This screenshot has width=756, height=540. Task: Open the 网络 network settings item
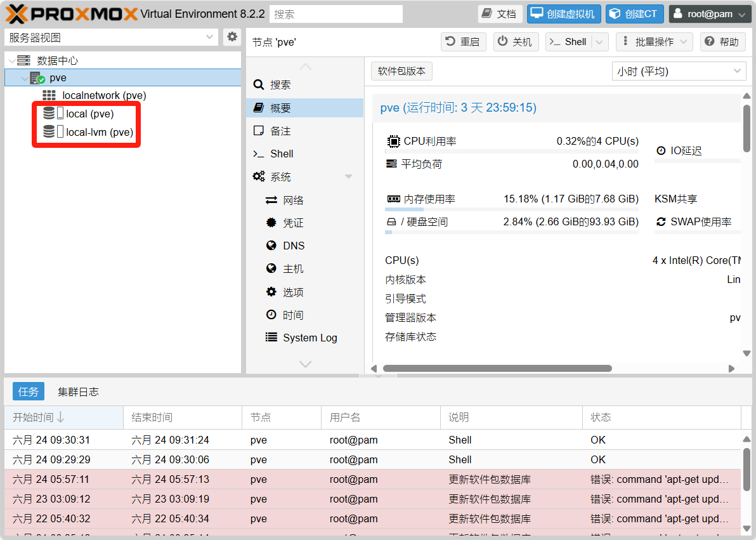(293, 201)
